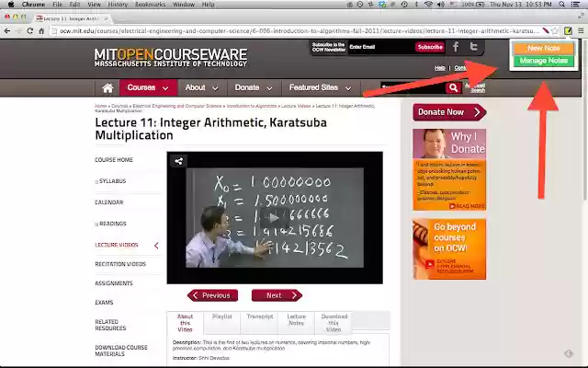Expand the Featured Sites dropdown
This screenshot has width=588, height=368.
[x=321, y=88]
